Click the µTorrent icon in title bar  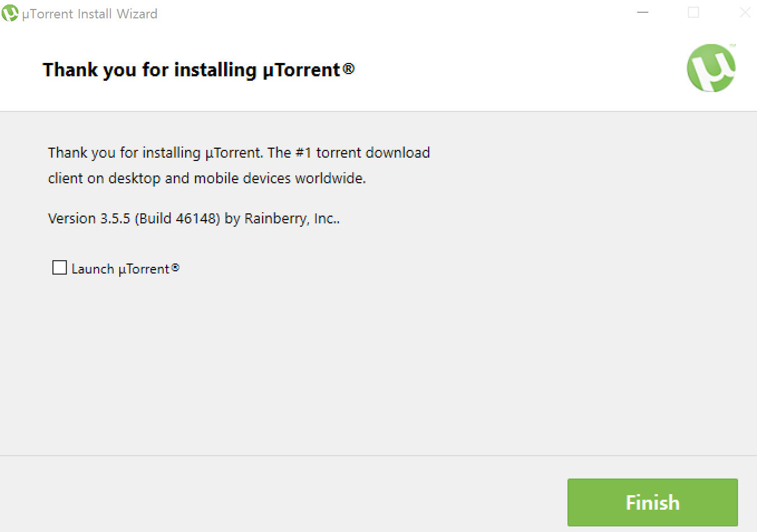[x=10, y=13]
